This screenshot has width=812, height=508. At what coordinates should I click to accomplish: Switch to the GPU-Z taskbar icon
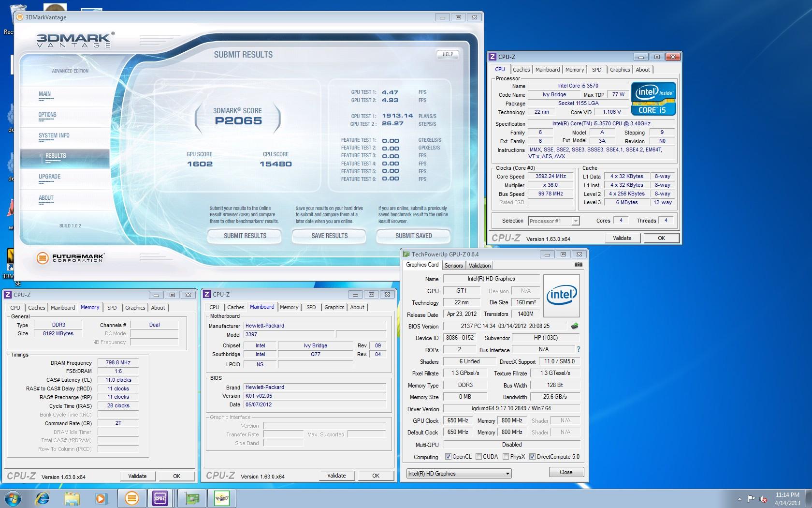click(191, 498)
